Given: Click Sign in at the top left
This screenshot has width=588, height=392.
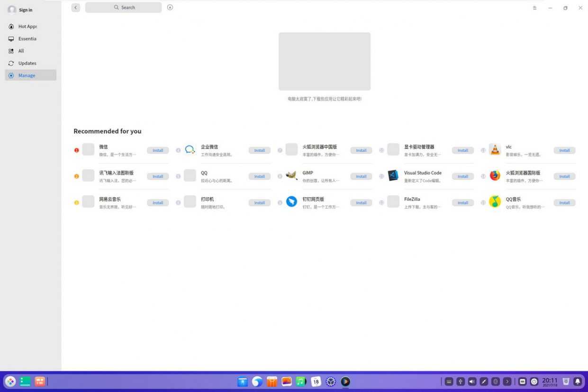Looking at the screenshot, I should [26, 10].
